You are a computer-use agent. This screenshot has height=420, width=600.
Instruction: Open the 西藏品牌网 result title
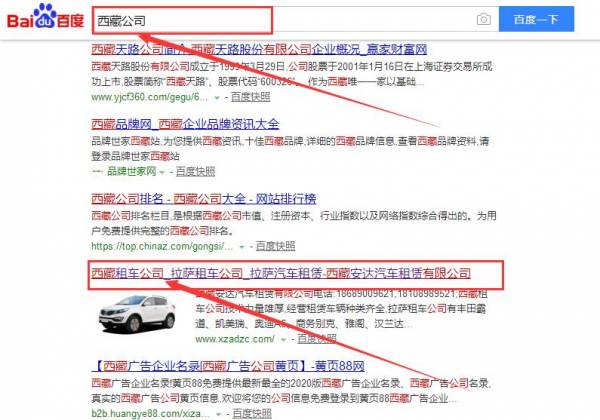click(184, 124)
